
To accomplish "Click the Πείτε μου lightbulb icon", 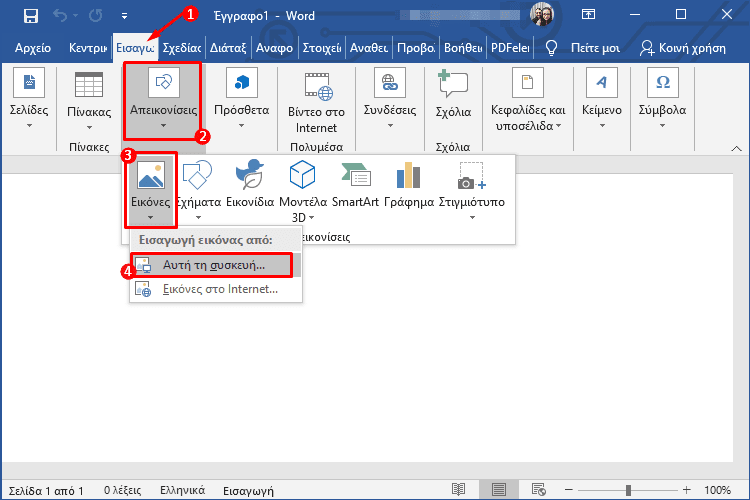I will (551, 48).
